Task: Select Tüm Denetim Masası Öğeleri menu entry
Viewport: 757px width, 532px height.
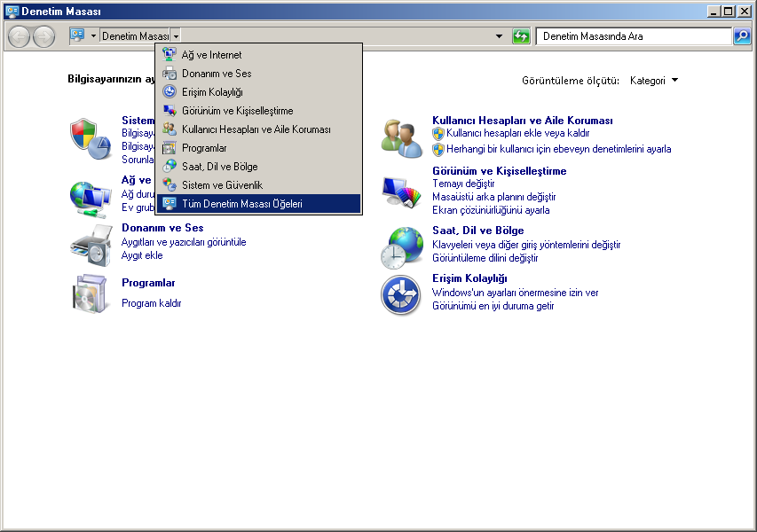Action: point(259,204)
